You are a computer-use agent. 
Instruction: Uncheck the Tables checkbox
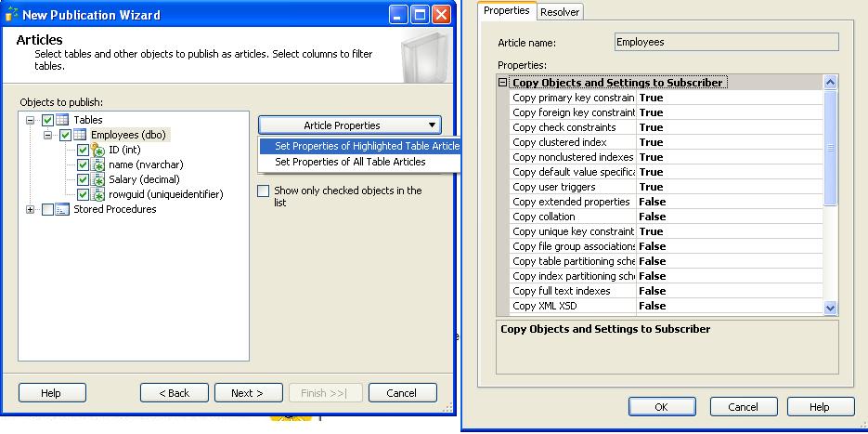(47, 120)
